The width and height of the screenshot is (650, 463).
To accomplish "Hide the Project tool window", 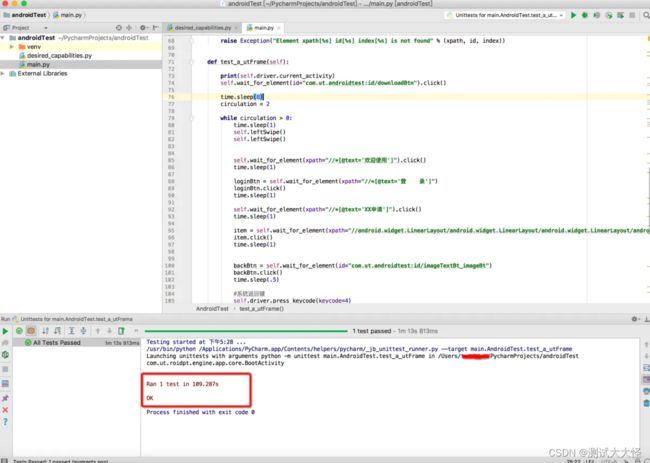I will 155,28.
